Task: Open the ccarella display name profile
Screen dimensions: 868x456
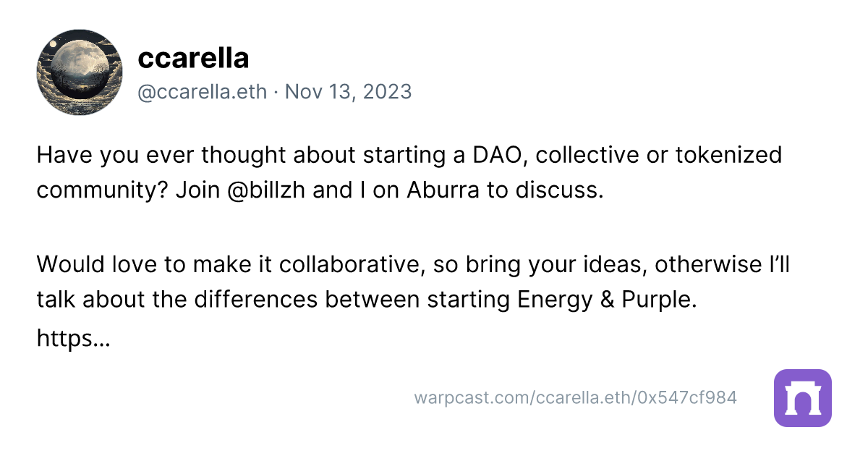Action: 193,59
